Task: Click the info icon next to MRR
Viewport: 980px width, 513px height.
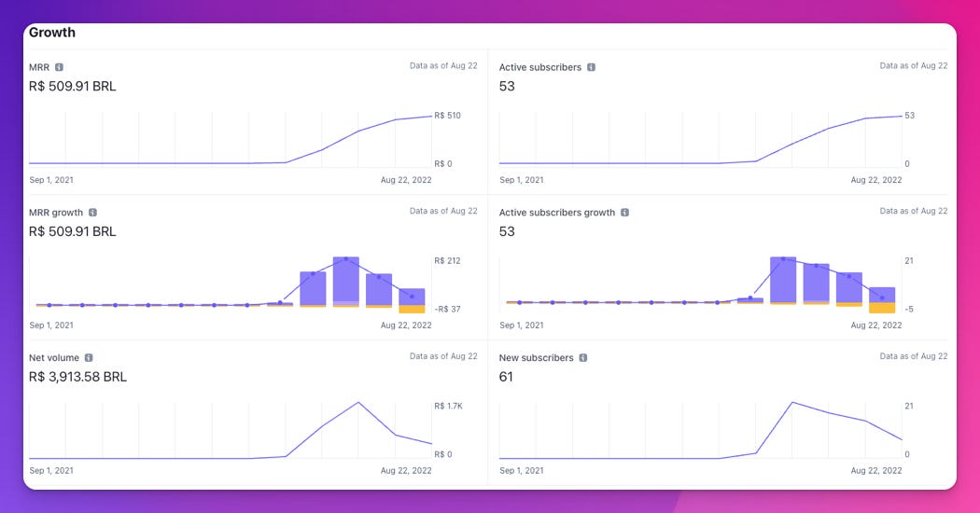Action: (x=59, y=67)
